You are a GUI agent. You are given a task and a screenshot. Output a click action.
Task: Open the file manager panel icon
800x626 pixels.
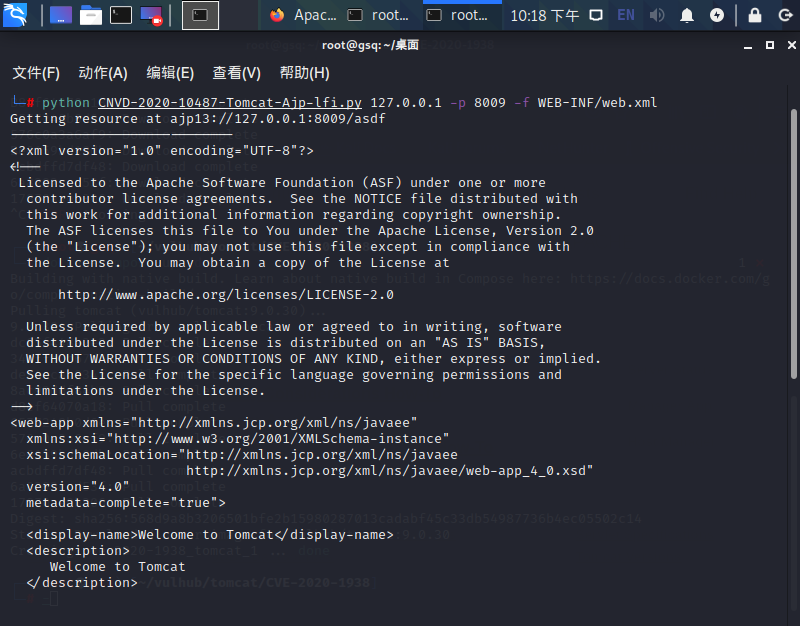click(x=91, y=15)
